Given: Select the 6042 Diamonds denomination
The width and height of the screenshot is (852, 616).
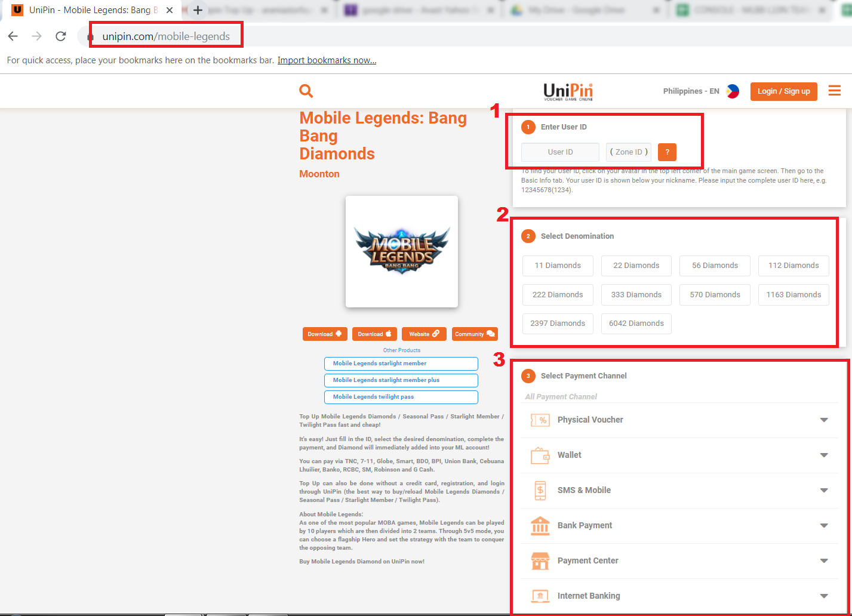Looking at the screenshot, I should click(636, 324).
